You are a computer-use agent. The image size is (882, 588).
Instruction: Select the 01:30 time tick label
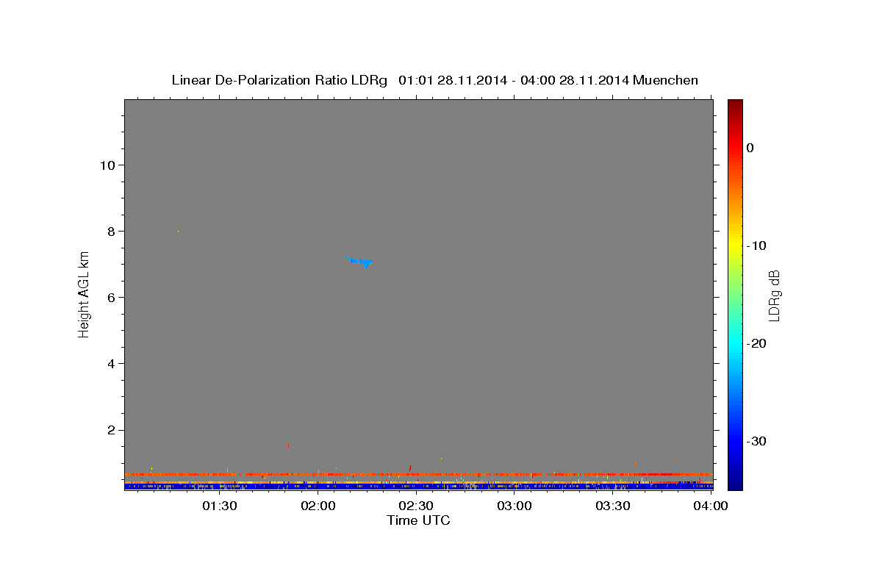point(219,506)
